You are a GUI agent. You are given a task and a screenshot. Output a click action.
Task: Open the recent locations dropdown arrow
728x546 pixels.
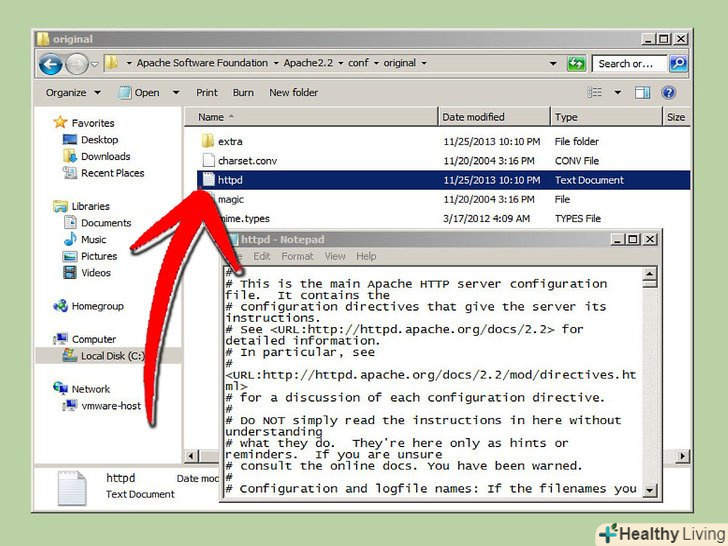94,64
